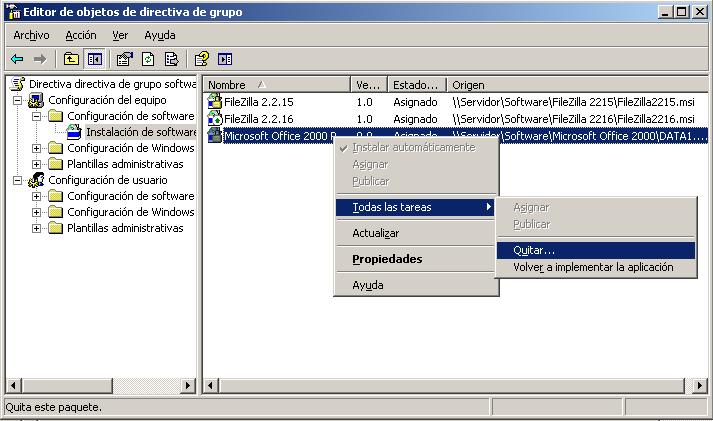Collapse the Configuración de usuario node
Image resolution: width=713 pixels, height=421 pixels.
(18, 180)
